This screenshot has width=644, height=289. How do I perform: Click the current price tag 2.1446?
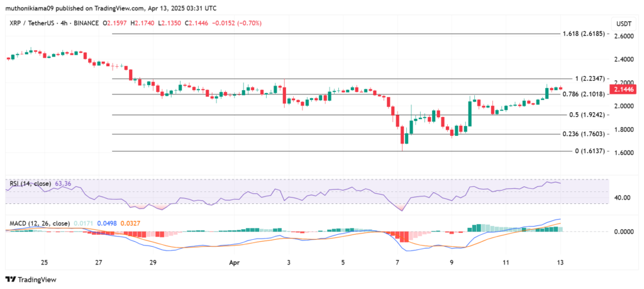coord(623,89)
